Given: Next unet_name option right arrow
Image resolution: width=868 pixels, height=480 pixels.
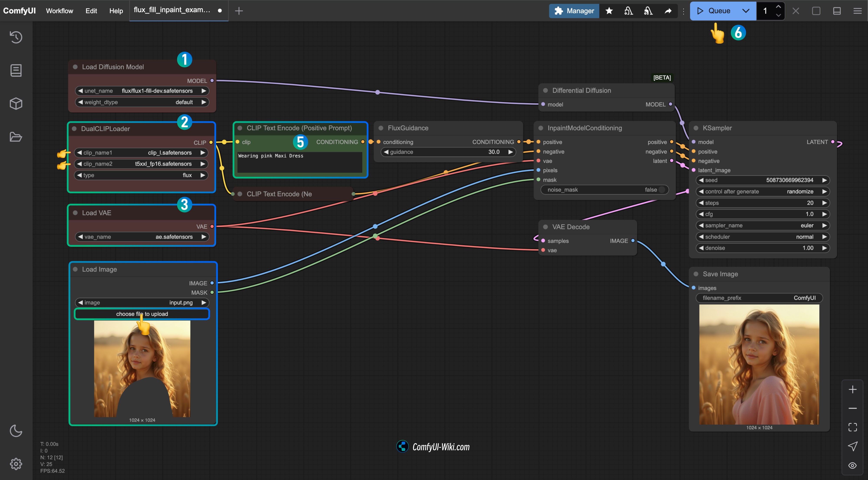Looking at the screenshot, I should [x=204, y=91].
